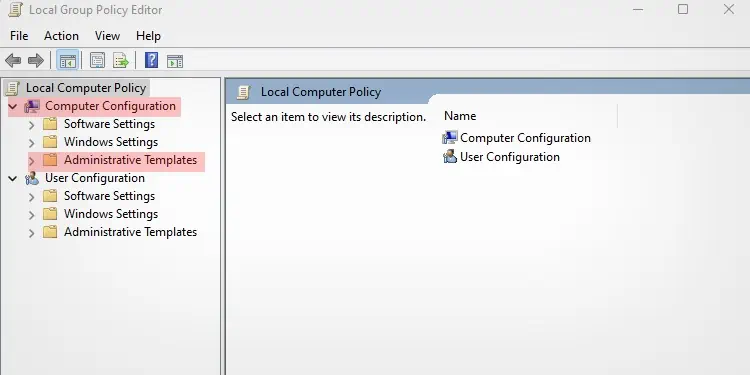Select Administrative Templates label under Computer Configuration
The width and height of the screenshot is (750, 375).
[131, 160]
